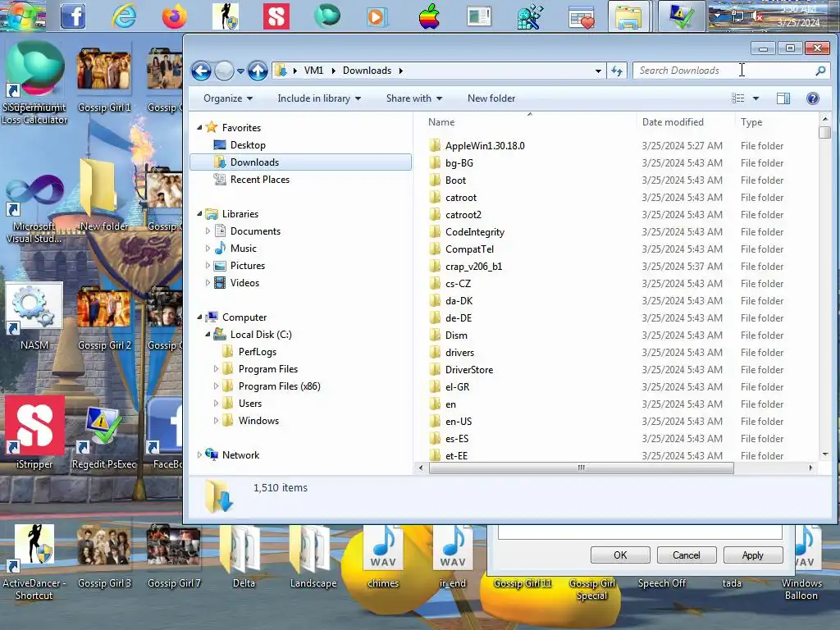The height and width of the screenshot is (630, 840).
Task: Click Downloads in the address breadcrumb
Action: click(x=367, y=71)
